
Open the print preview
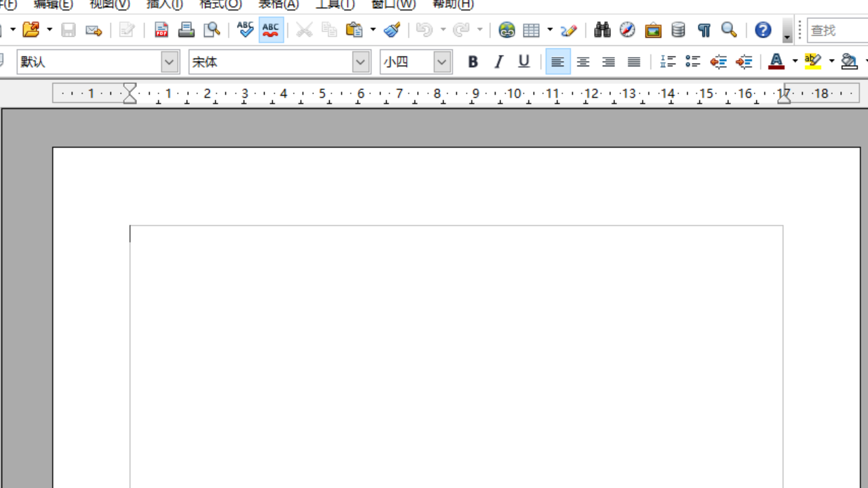212,30
